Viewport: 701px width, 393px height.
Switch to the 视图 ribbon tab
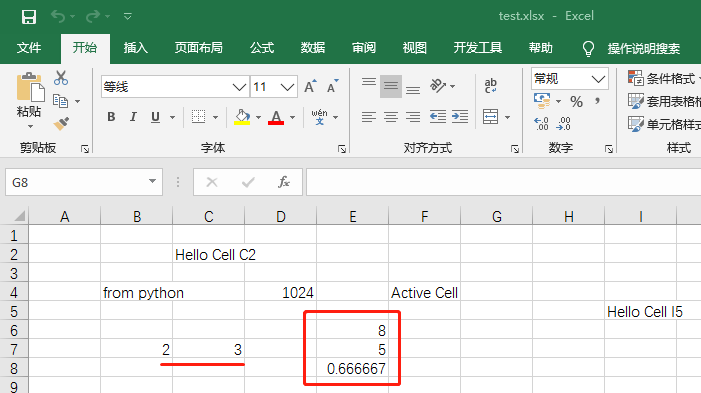pyautogui.click(x=414, y=48)
